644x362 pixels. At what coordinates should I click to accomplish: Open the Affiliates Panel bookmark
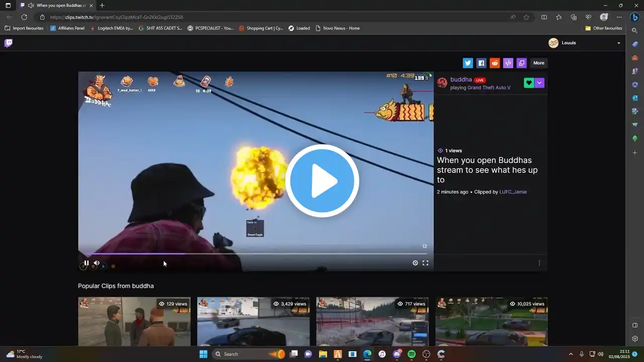(x=67, y=28)
